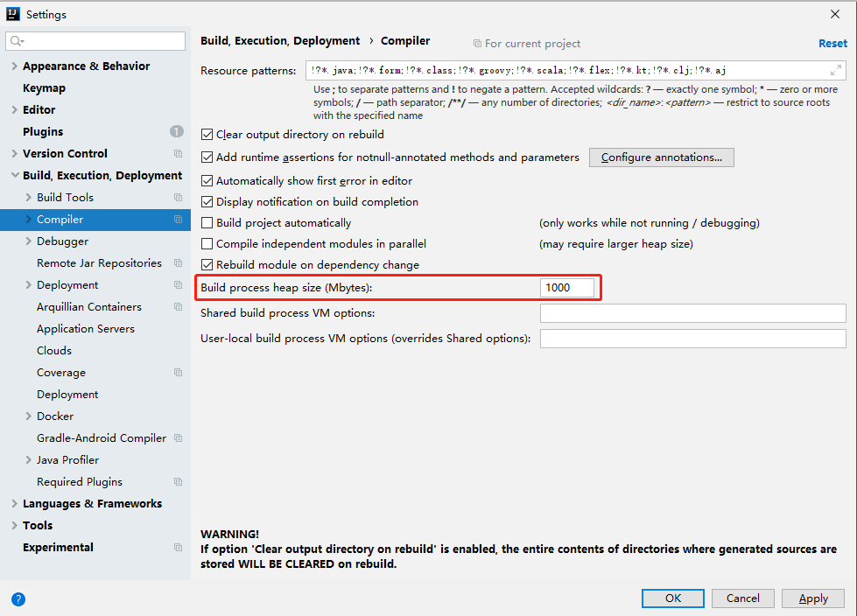
Task: Expand the Java Profiler node
Action: pyautogui.click(x=27, y=459)
